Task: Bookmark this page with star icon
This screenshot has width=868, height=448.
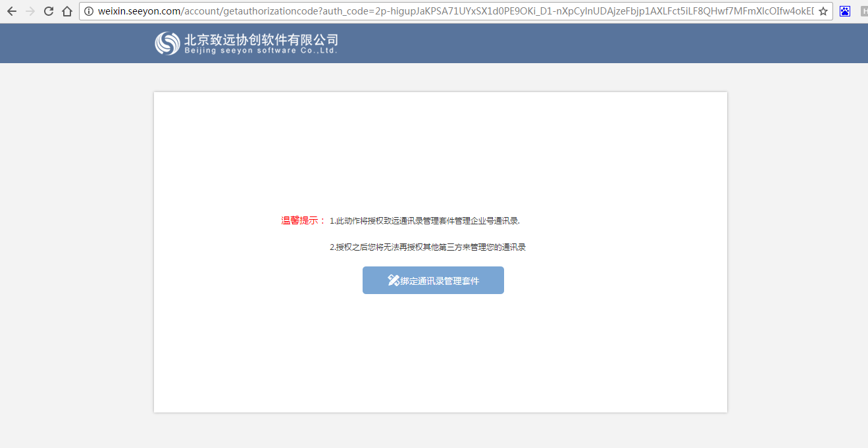Action: [x=823, y=11]
